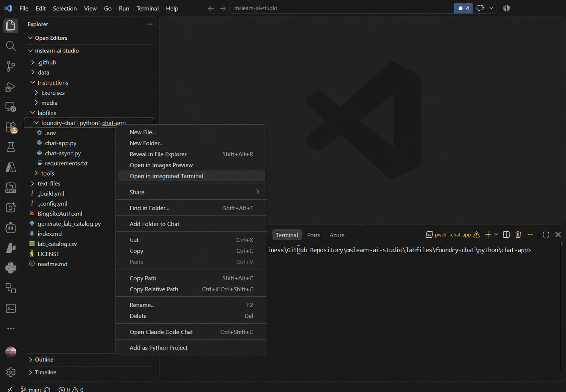Open errors and warnings count in status bar
This screenshot has height=392, width=566.
pyautogui.click(x=71, y=389)
